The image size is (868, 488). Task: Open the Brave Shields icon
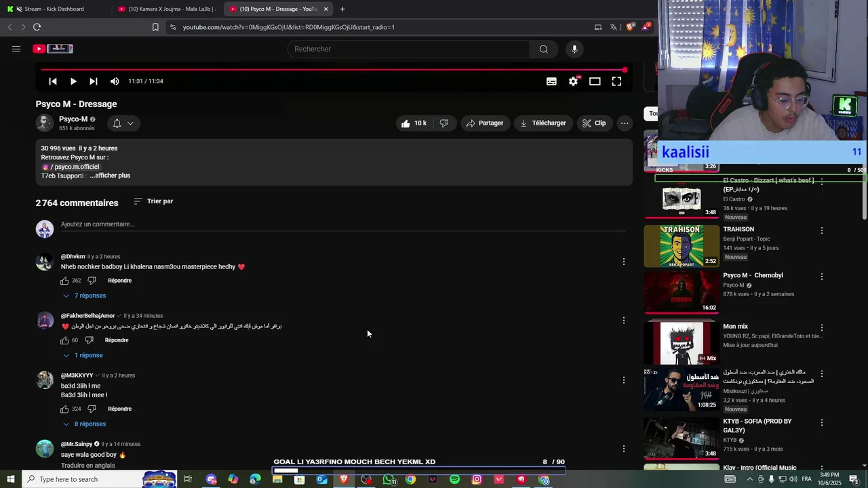point(630,27)
